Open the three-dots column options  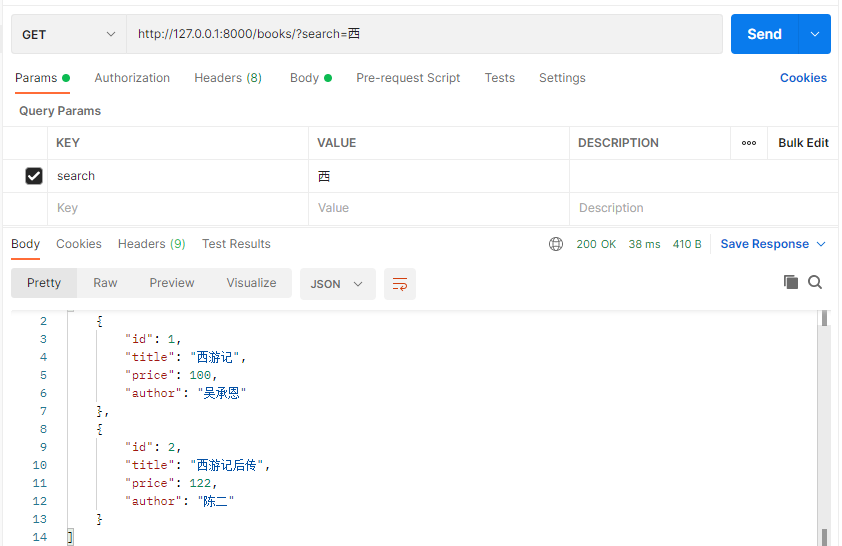(x=749, y=143)
